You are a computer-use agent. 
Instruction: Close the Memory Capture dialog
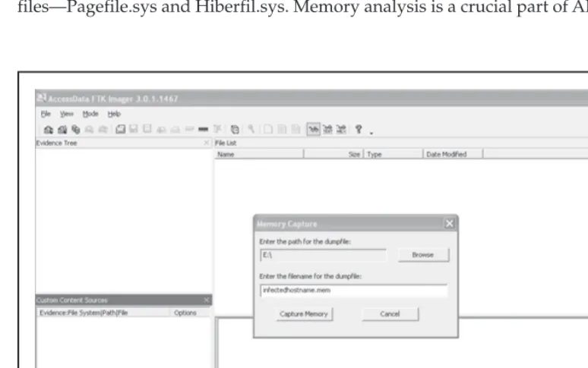pyautogui.click(x=449, y=224)
